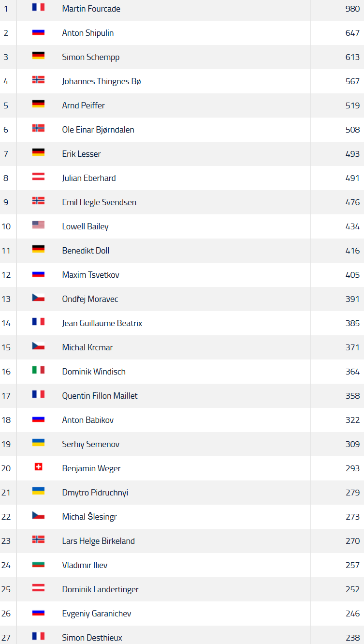Click the Czech flag next to Ondřej Moravec
This screenshot has height=644, width=364.
point(38,298)
